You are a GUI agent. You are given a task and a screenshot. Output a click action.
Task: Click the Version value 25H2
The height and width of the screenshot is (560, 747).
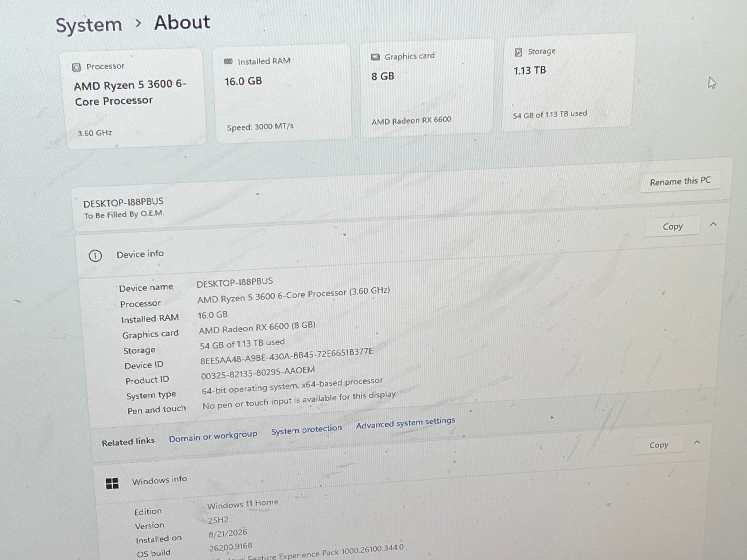click(x=218, y=520)
